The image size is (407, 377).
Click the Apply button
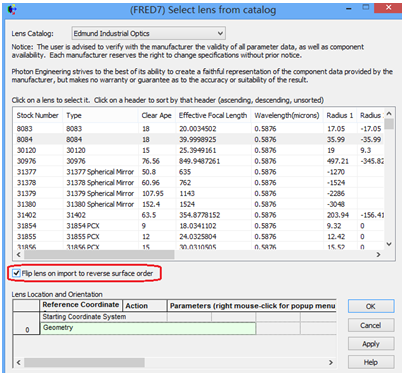point(371,344)
